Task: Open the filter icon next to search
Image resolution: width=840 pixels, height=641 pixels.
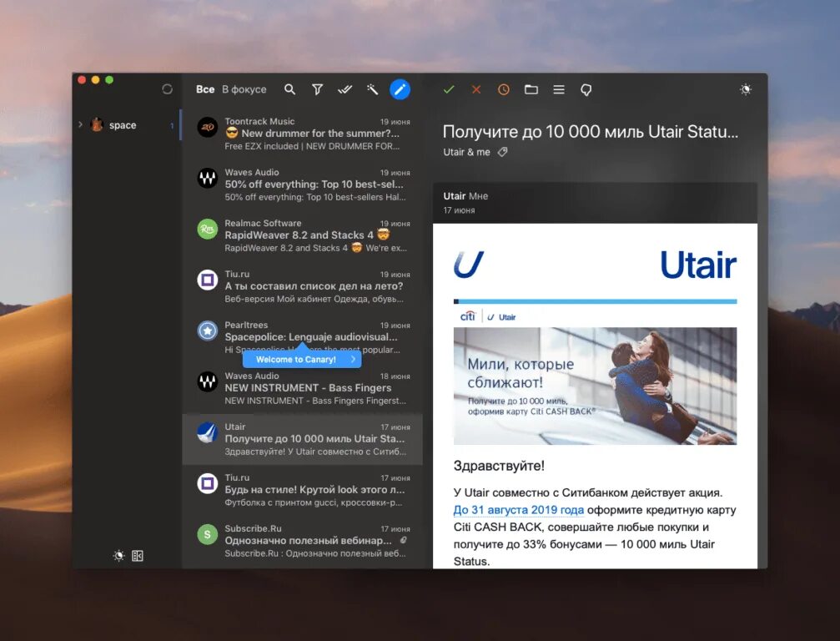Action: pyautogui.click(x=317, y=88)
